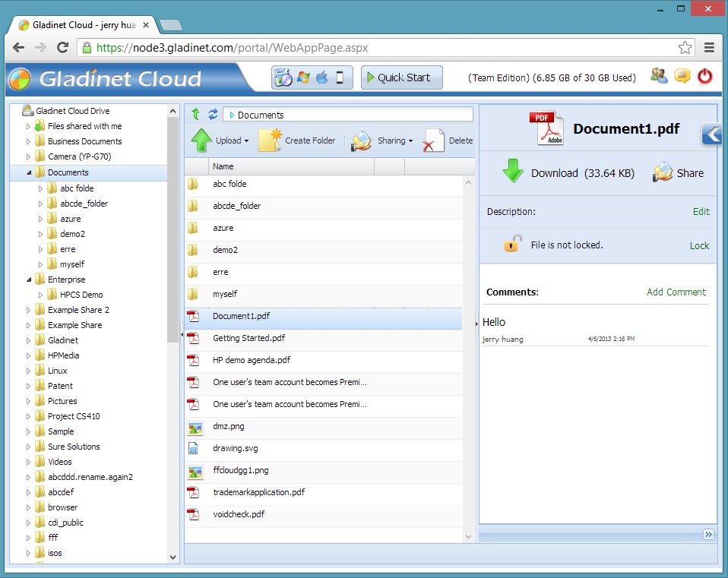The height and width of the screenshot is (578, 728).
Task: Open the Upload dropdown menu
Action: click(x=220, y=141)
